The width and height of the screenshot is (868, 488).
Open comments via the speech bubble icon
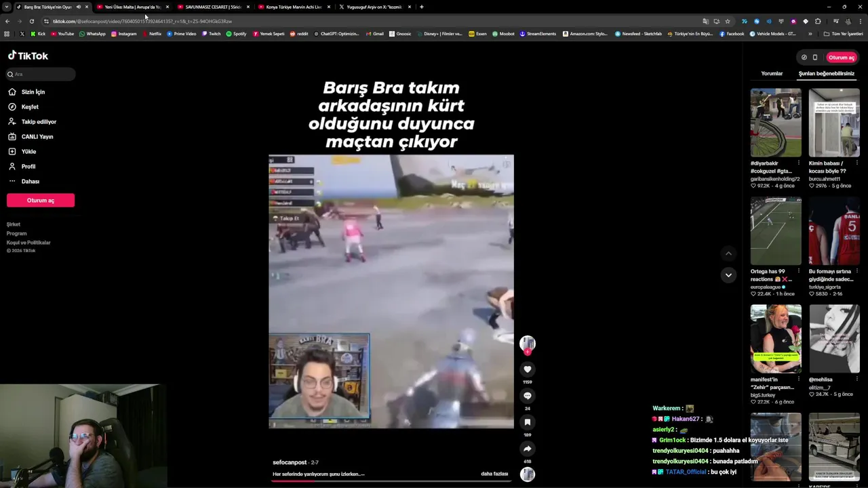528,396
